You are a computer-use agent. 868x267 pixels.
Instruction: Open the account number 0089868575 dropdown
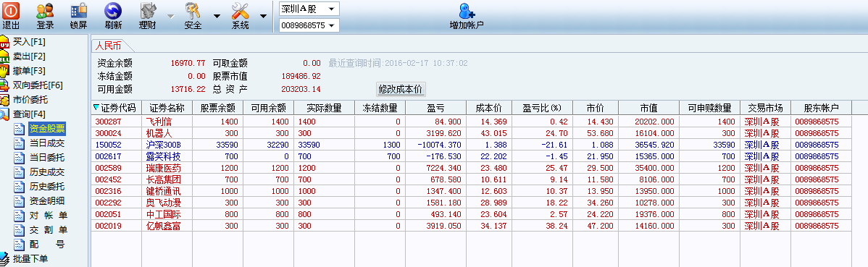[x=309, y=25]
